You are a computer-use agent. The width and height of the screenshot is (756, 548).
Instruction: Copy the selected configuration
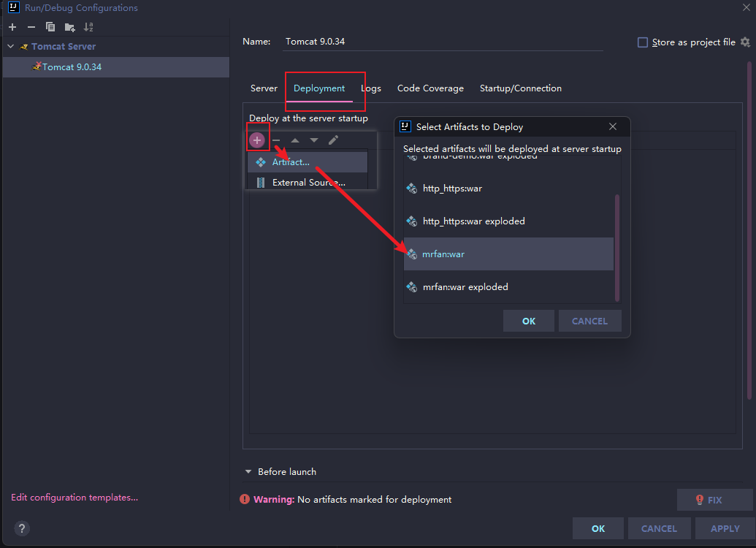click(50, 27)
